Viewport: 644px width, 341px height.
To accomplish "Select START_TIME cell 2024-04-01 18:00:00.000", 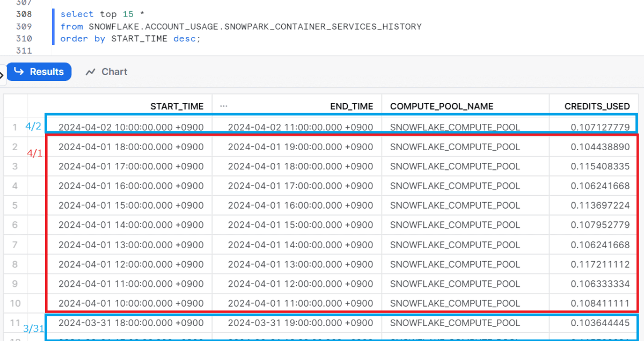I will pos(131,147).
